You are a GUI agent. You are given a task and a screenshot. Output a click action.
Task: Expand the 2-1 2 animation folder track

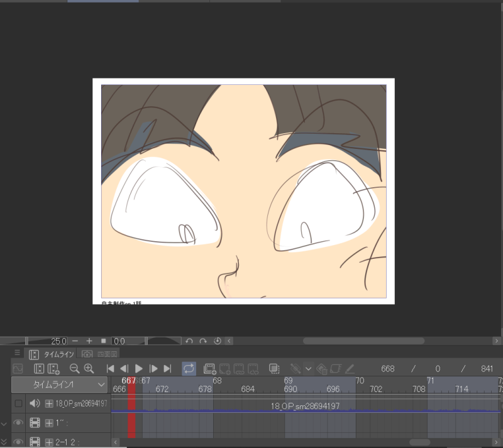click(x=49, y=442)
